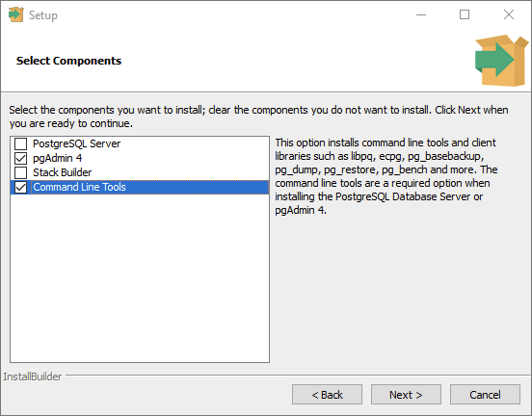Click the InstallBuilder label
Viewport: 532px width, 416px height.
click(33, 377)
